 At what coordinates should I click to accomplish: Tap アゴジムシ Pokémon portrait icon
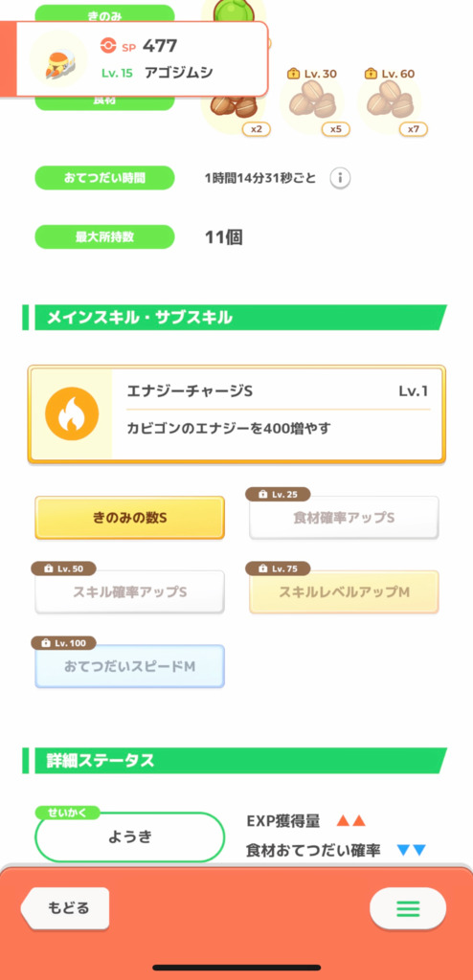click(x=58, y=58)
